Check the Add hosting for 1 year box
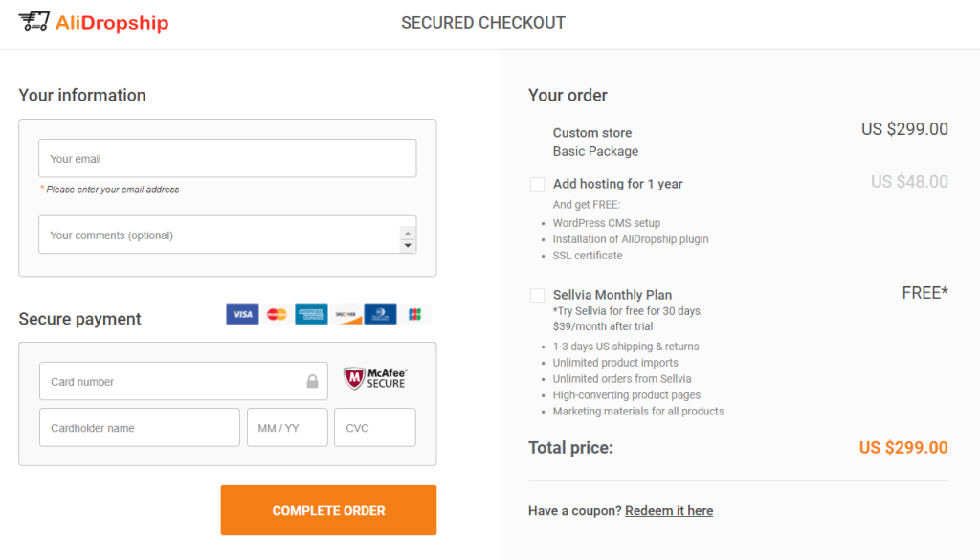The width and height of the screenshot is (980, 560). 537,185
